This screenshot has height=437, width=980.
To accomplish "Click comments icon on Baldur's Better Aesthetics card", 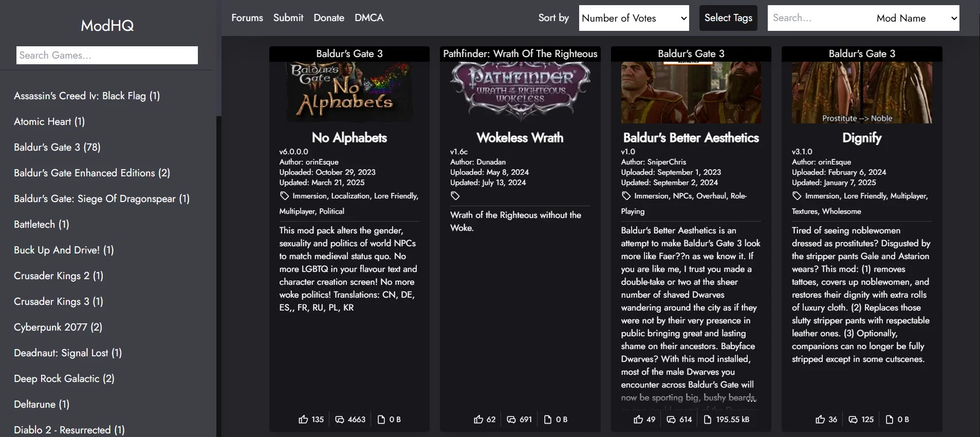I will point(671,420).
